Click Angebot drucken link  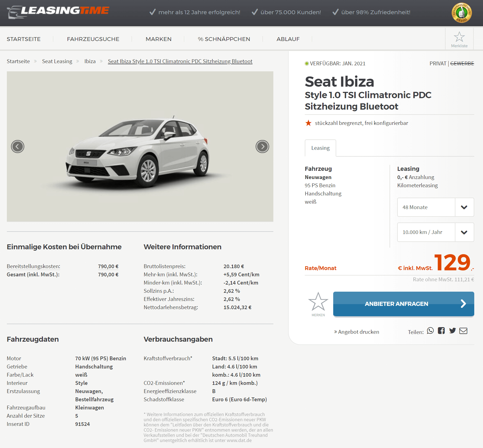point(356,332)
